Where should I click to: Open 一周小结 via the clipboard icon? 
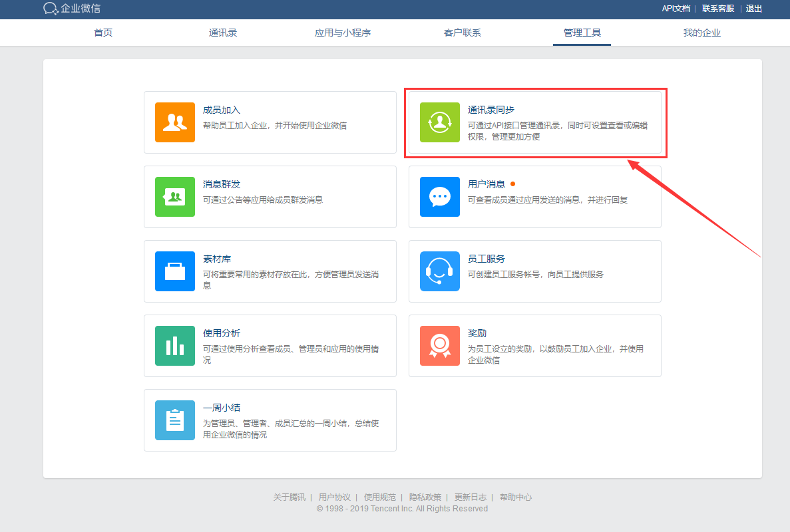click(174, 420)
